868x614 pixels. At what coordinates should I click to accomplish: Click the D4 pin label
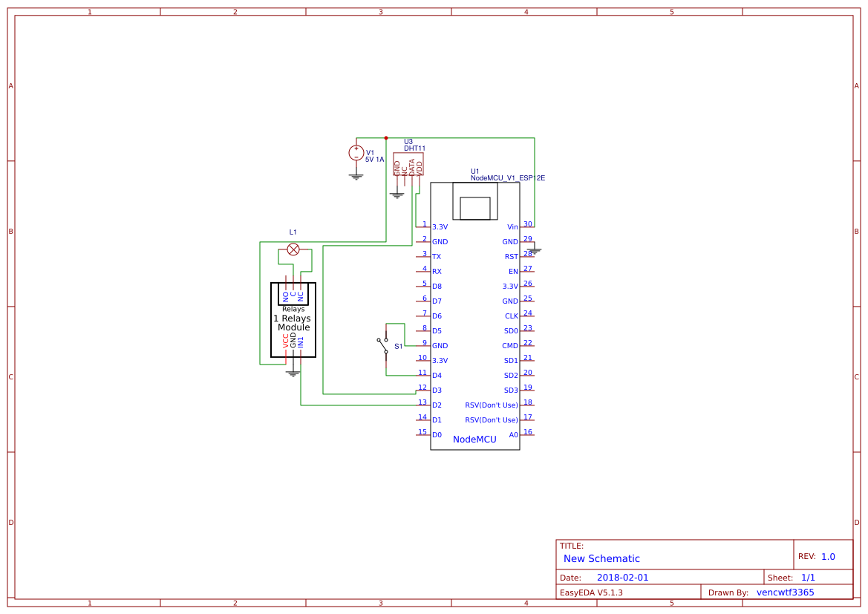437,376
